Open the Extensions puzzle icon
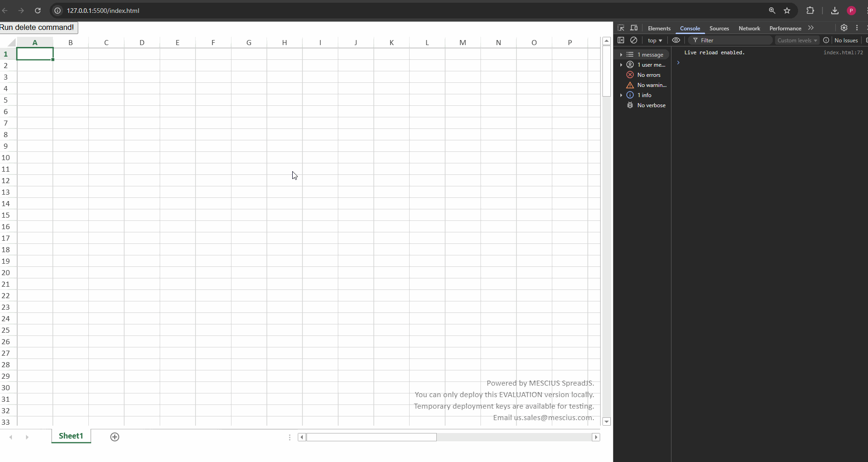This screenshot has height=462, width=868. tap(810, 10)
